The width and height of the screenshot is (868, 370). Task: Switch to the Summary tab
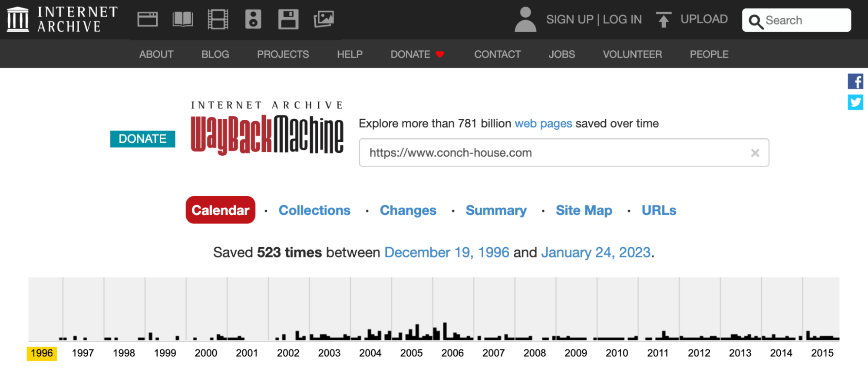(496, 210)
